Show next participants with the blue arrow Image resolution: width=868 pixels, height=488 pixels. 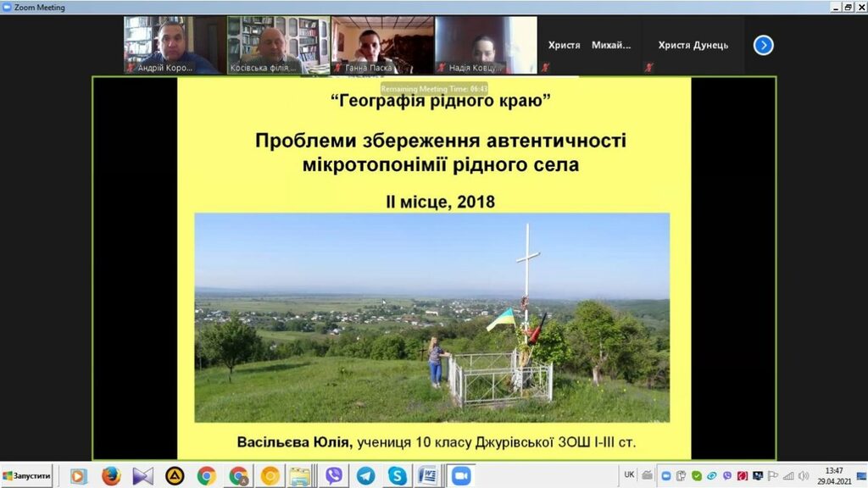point(763,45)
